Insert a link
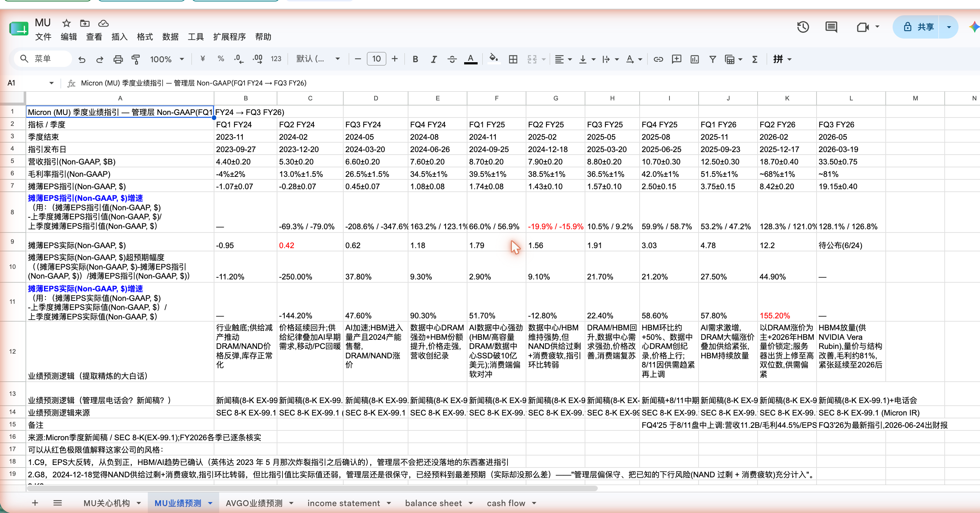980x513 pixels. click(658, 59)
